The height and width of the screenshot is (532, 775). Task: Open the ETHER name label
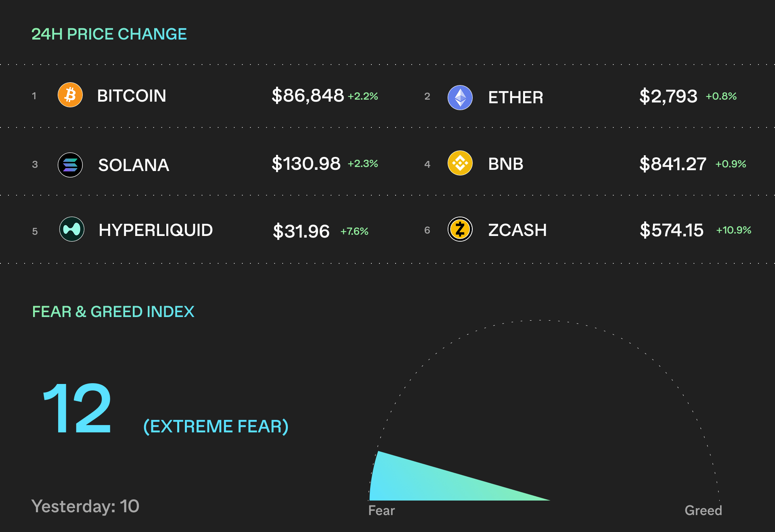click(515, 98)
